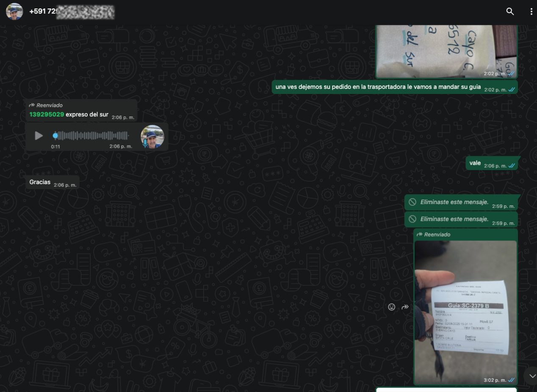Viewport: 537px width, 392px height.
Task: Select the "una ves dejemos su pedido" message
Action: pyautogui.click(x=378, y=87)
